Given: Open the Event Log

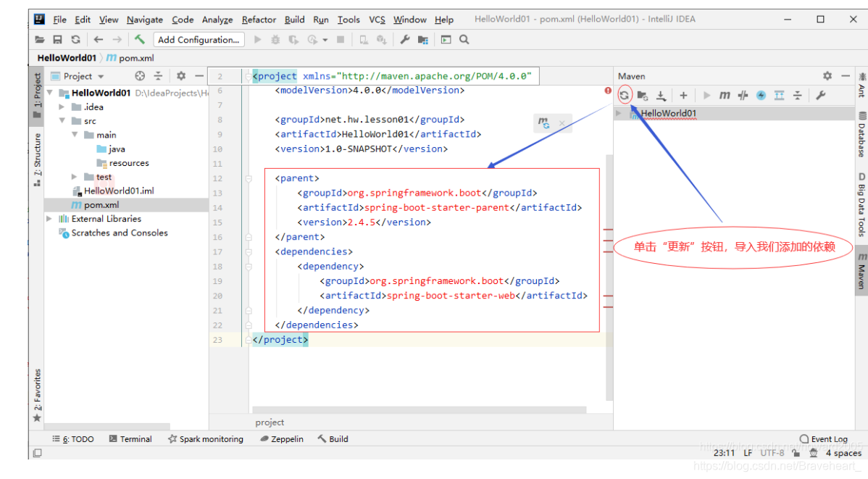Looking at the screenshot, I should tap(824, 439).
